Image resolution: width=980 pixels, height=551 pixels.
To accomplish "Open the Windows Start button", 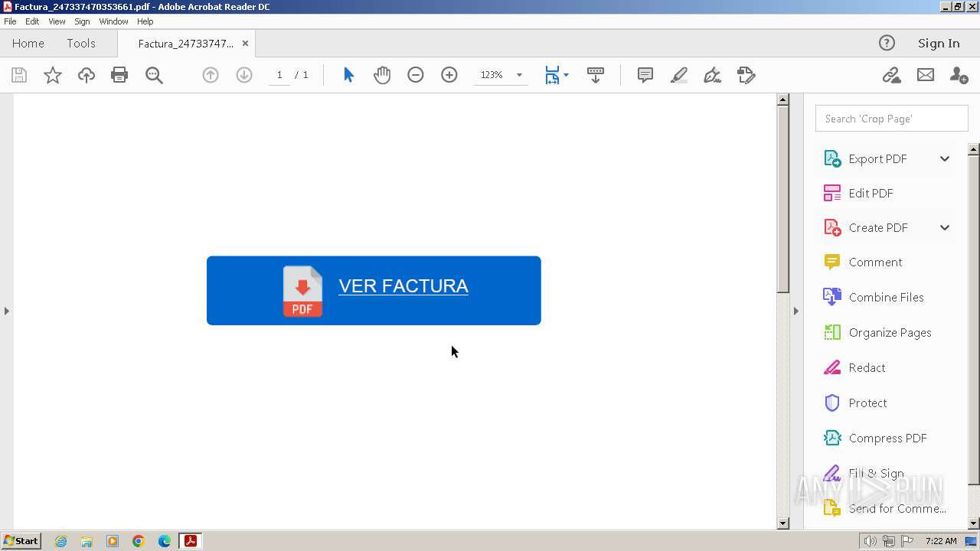I will 21,541.
